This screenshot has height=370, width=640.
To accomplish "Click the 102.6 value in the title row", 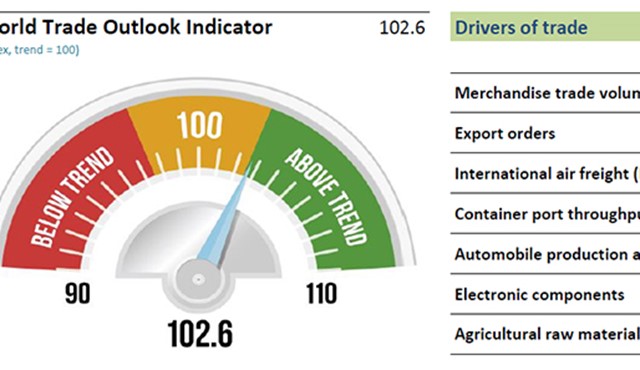I will tap(402, 28).
